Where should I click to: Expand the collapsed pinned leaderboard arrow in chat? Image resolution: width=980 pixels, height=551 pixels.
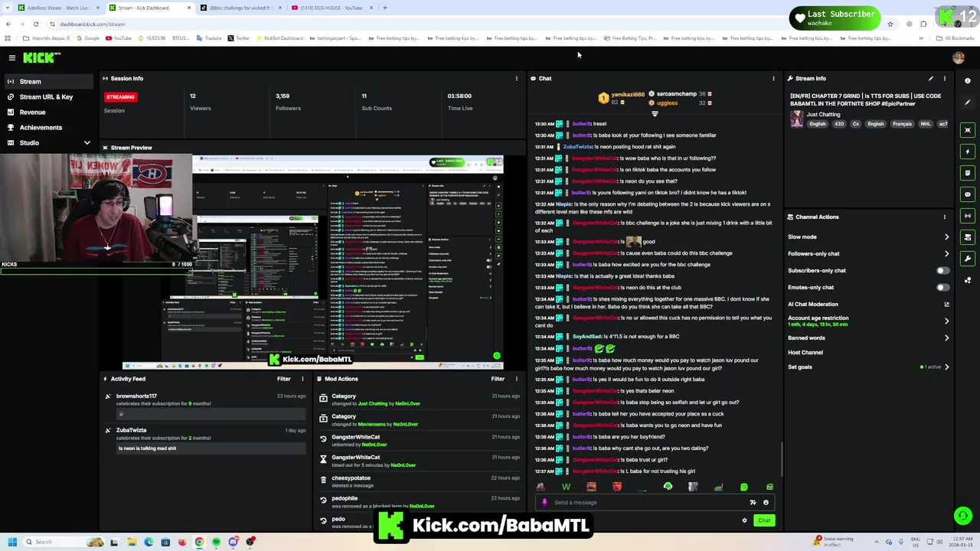tap(655, 114)
